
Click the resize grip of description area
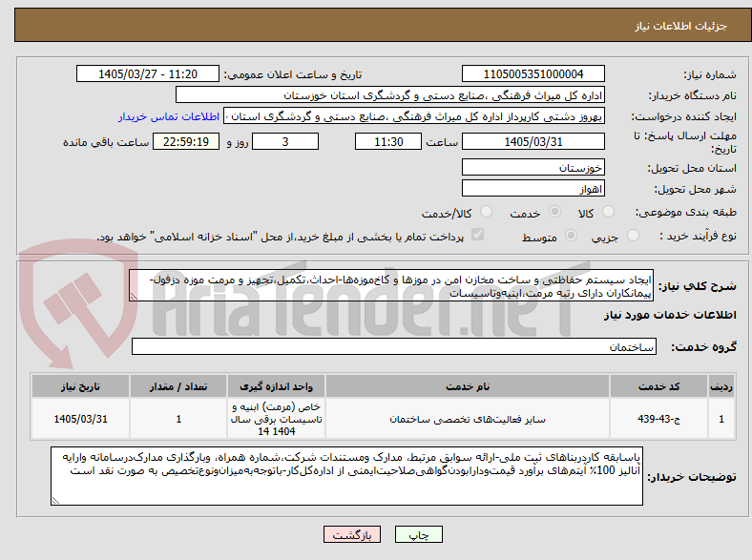[134, 297]
